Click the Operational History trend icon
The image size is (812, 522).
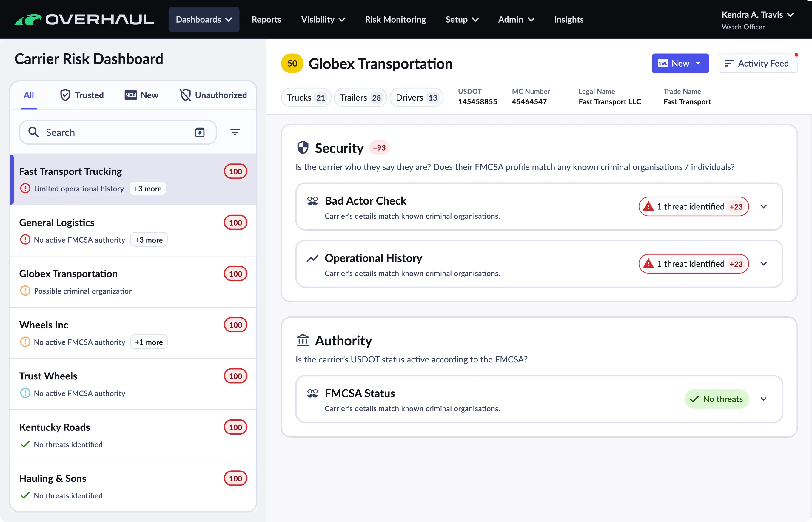pos(312,258)
